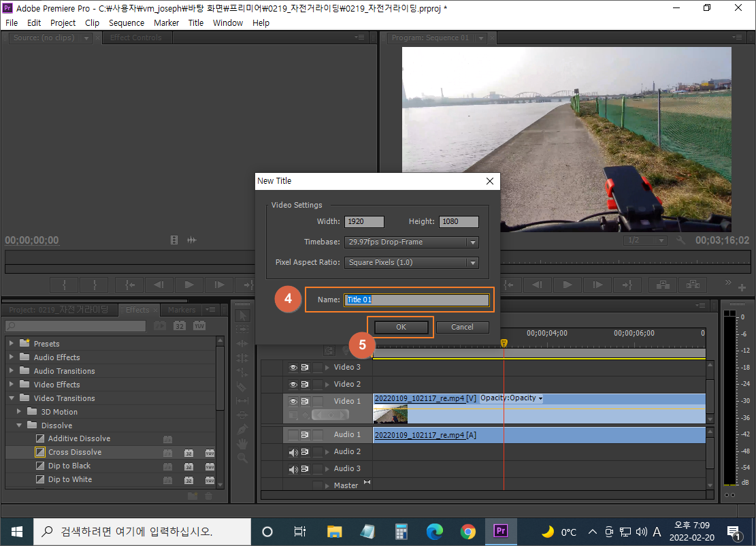Toggle YUV effects filter icon
The height and width of the screenshot is (546, 756).
[x=199, y=325]
